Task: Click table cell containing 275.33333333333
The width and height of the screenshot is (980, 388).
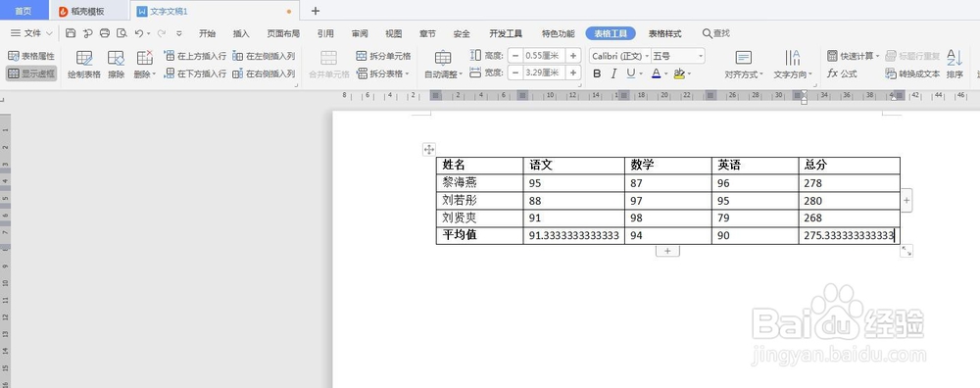Action: click(x=850, y=235)
